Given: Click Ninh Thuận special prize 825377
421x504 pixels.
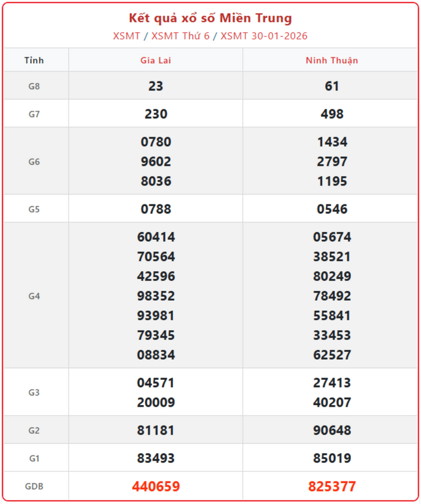Looking at the screenshot, I should tap(332, 486).
